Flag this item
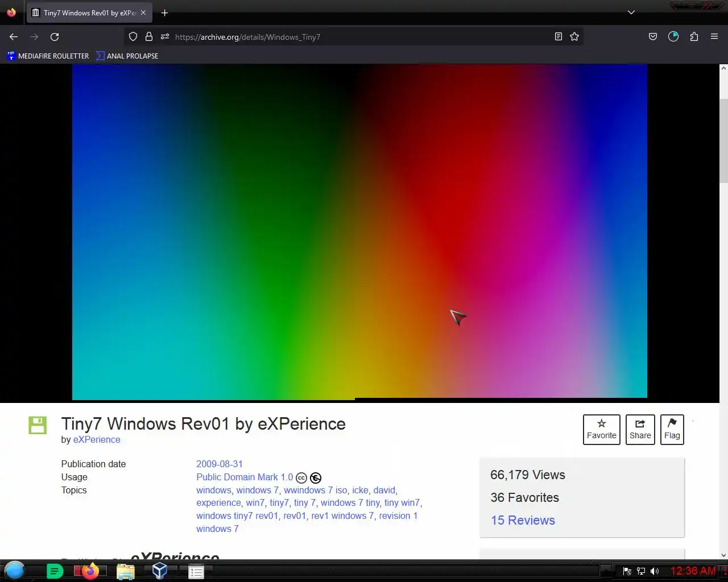The width and height of the screenshot is (728, 582). [672, 430]
